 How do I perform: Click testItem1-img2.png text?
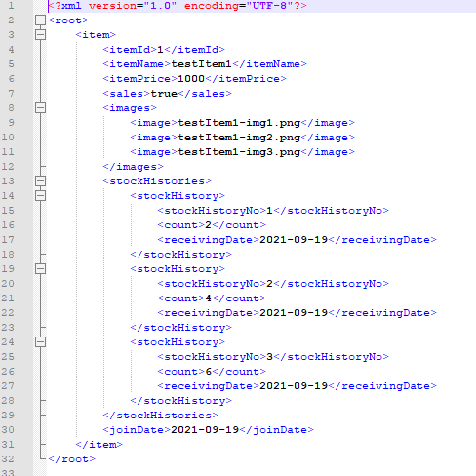[x=239, y=138]
